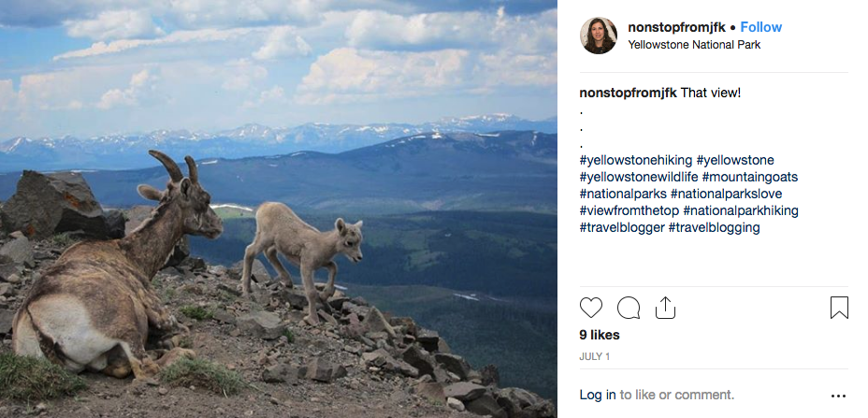The image size is (868, 418).
Task: Open the #viewfromthetop hashtag
Action: pos(629,210)
